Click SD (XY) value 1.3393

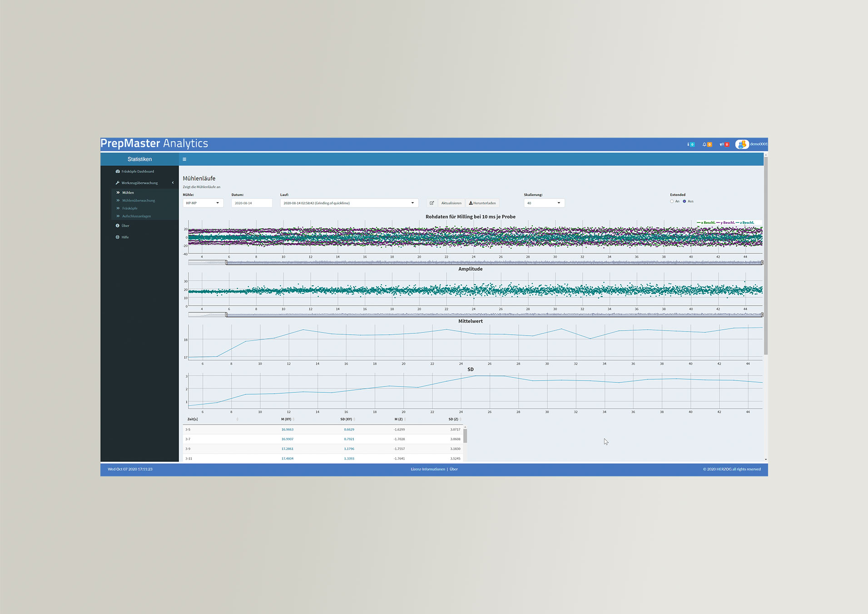pyautogui.click(x=349, y=459)
